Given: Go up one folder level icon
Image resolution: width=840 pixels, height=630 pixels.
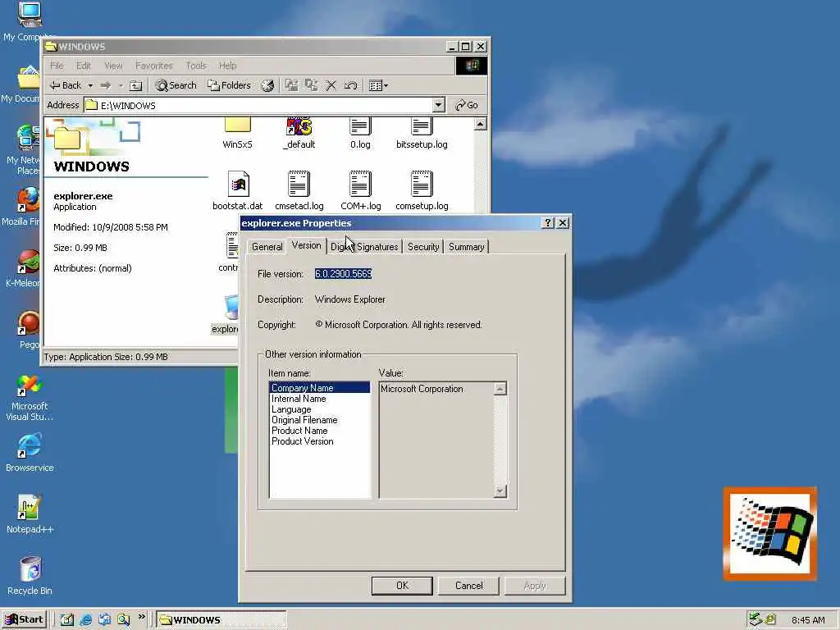Looking at the screenshot, I should pyautogui.click(x=136, y=85).
